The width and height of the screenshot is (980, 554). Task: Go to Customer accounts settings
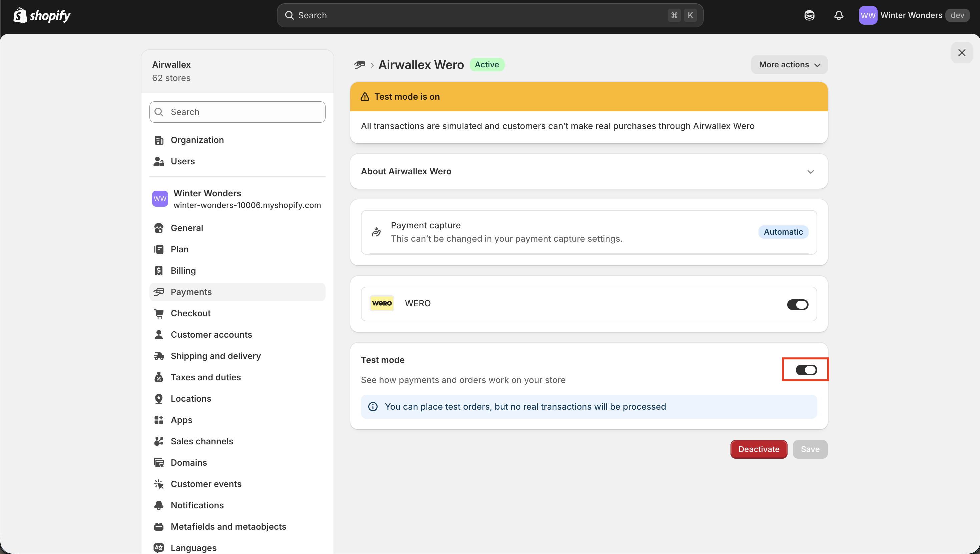pos(237,334)
